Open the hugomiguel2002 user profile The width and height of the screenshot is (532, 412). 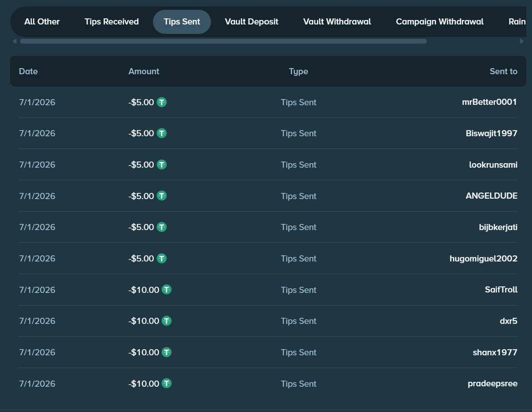coord(483,258)
